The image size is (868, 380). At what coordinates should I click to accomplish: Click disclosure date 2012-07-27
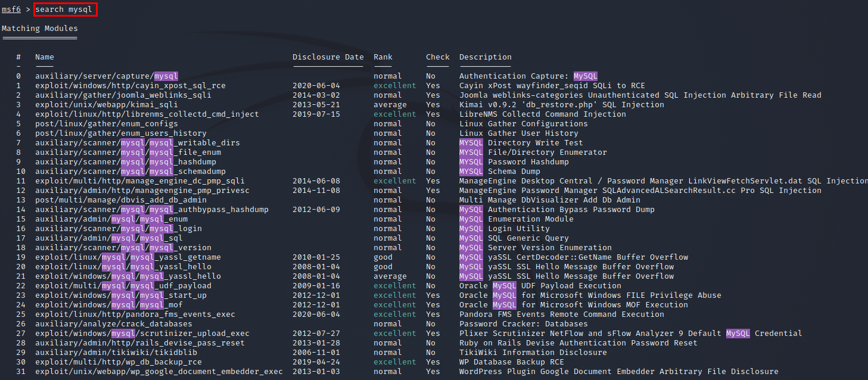316,334
